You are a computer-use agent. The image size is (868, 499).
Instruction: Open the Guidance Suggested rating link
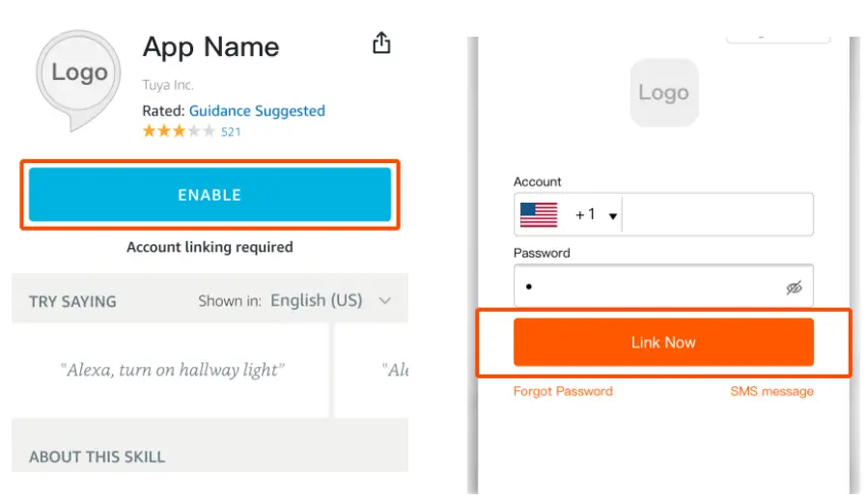(x=257, y=111)
